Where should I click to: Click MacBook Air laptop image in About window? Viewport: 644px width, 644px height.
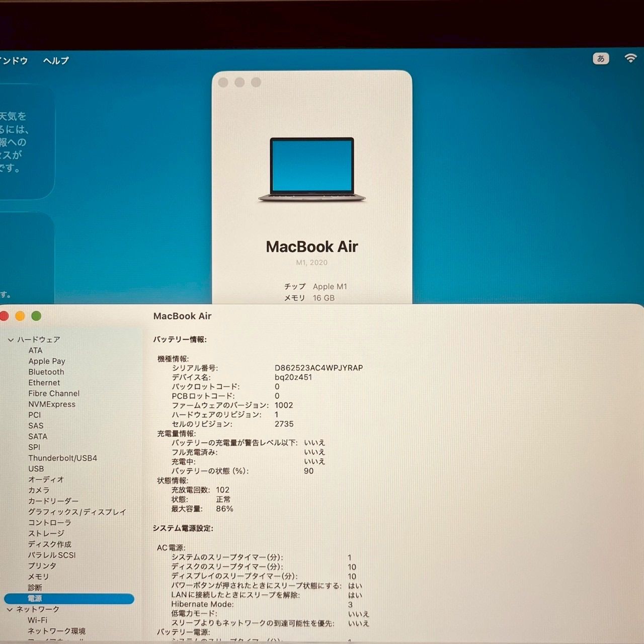(x=312, y=170)
